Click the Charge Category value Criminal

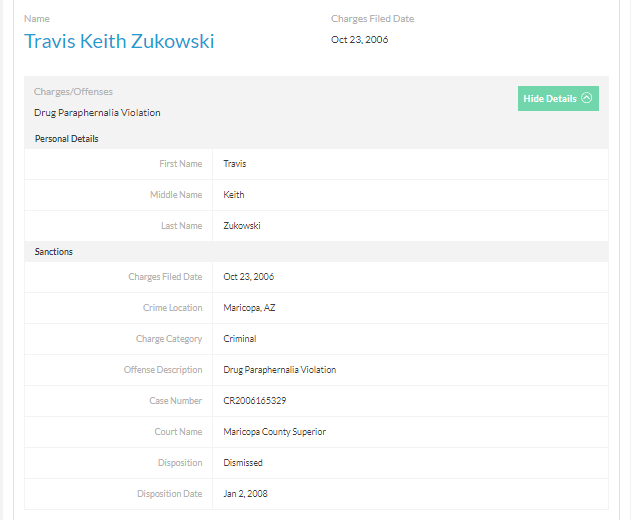point(240,339)
